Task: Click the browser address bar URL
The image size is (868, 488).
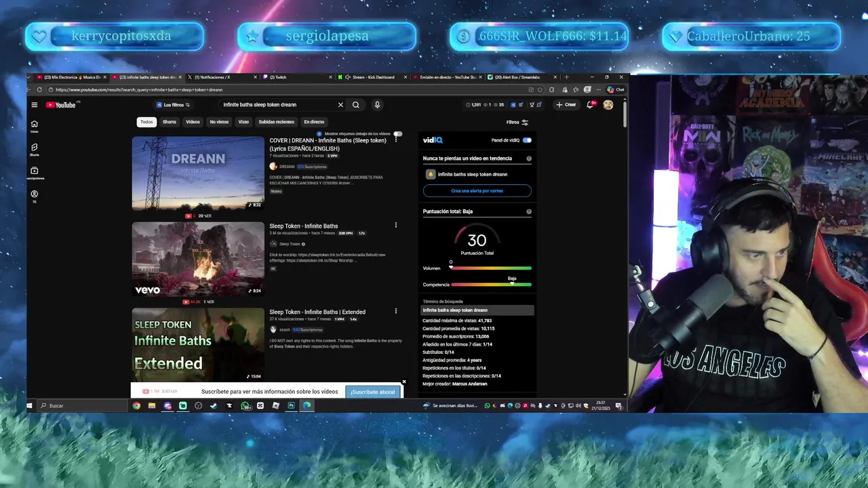Action: coord(139,89)
